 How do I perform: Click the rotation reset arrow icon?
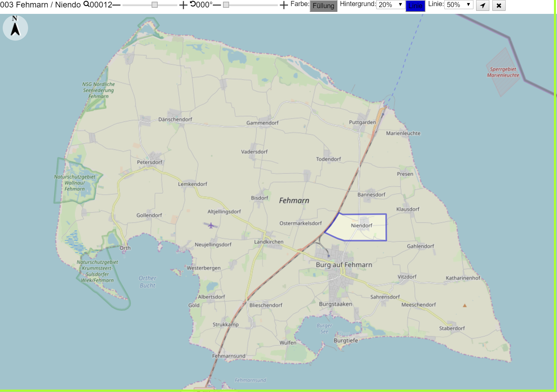coord(193,4)
